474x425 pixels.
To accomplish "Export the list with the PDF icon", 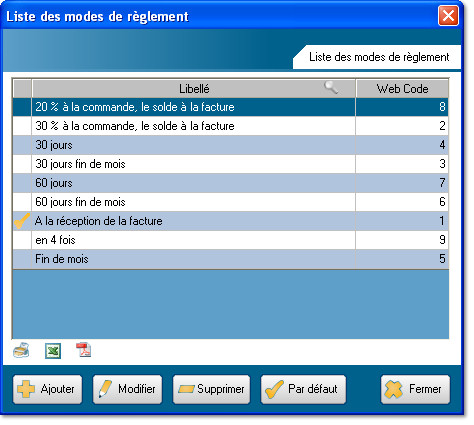I will (83, 350).
